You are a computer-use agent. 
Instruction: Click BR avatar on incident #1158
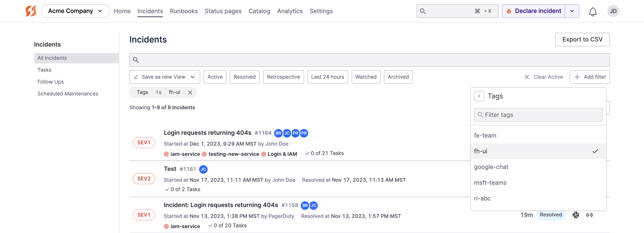click(305, 206)
